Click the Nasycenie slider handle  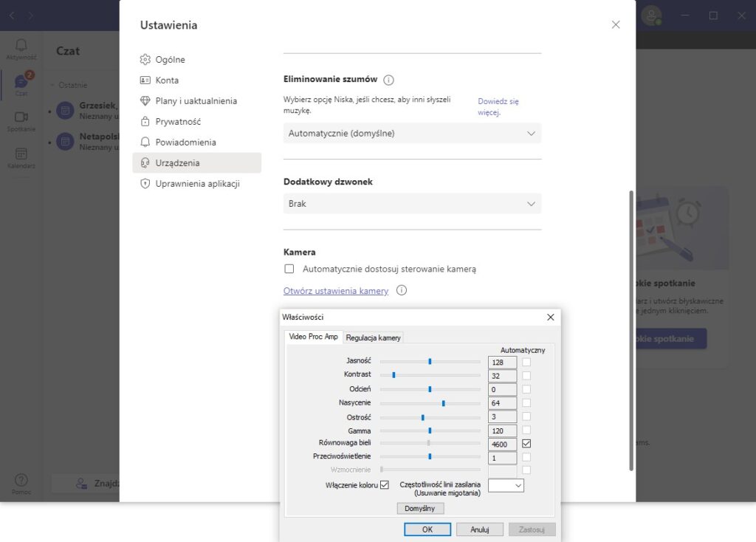pos(444,402)
